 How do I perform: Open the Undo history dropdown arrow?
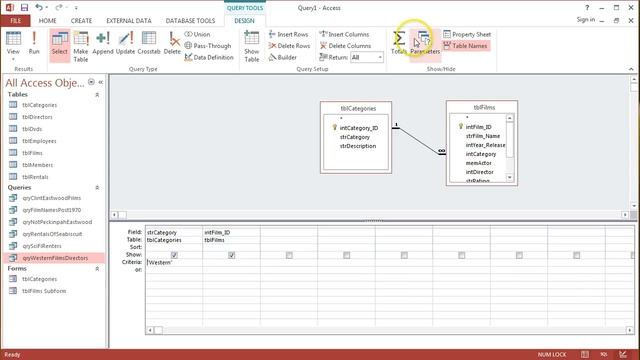47,8
